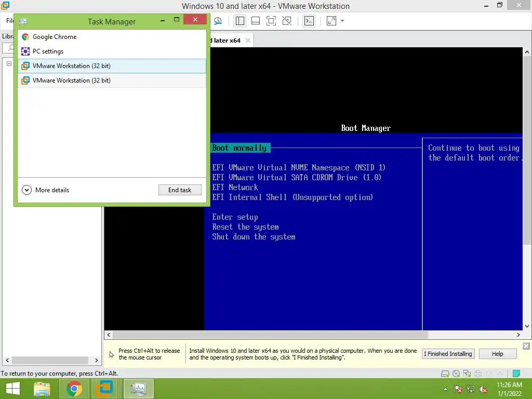Click the mouse cursor hint icon
Screen dimensions: 532x399
pyautogui.click(x=112, y=354)
